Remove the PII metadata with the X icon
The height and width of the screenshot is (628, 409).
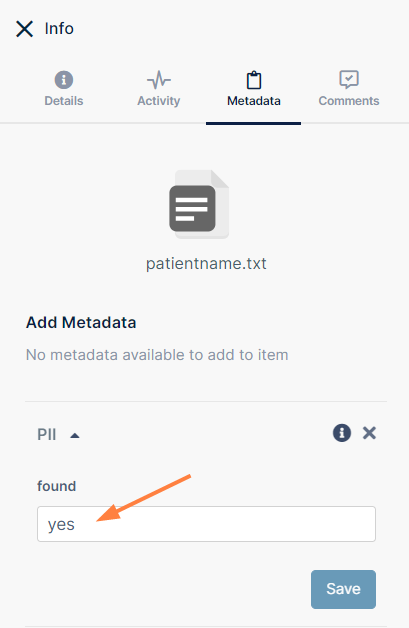click(369, 433)
